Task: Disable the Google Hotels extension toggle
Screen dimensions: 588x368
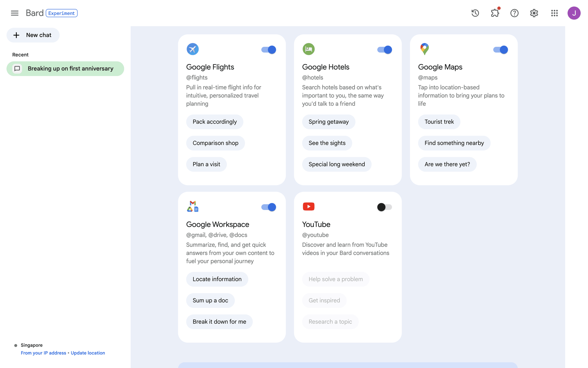Action: coord(384,50)
